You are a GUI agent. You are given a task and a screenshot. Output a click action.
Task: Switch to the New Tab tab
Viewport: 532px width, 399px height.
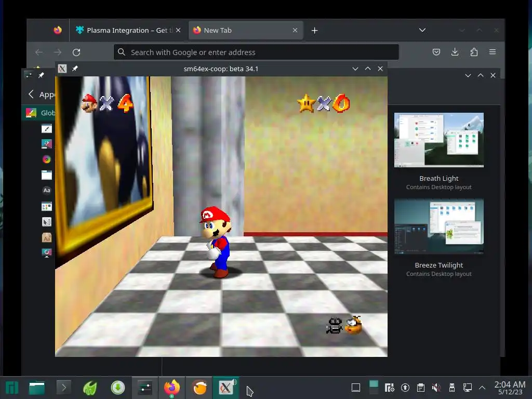point(245,30)
